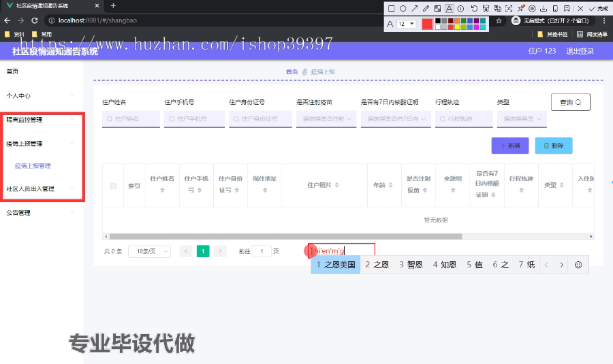Image resolution: width=613 pixels, height=364 pixels.
Task: Click the sort arrows for 年龄 column
Action: pos(390,185)
